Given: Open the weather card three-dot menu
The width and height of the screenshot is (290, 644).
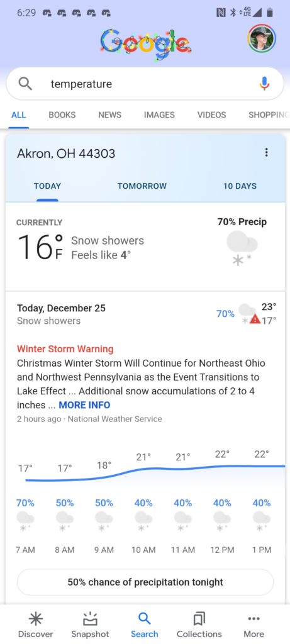Looking at the screenshot, I should coord(266,153).
